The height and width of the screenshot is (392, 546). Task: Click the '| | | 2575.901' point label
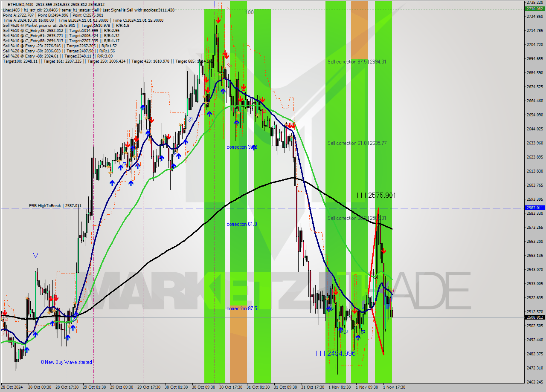point(376,195)
